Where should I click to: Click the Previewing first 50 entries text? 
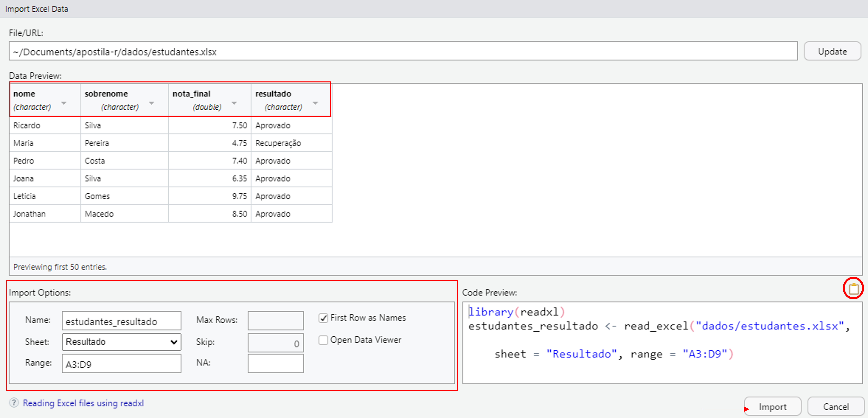pos(60,267)
